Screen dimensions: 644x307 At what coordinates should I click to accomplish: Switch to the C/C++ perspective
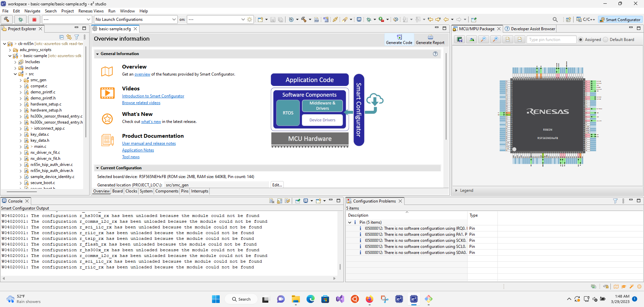(x=586, y=19)
